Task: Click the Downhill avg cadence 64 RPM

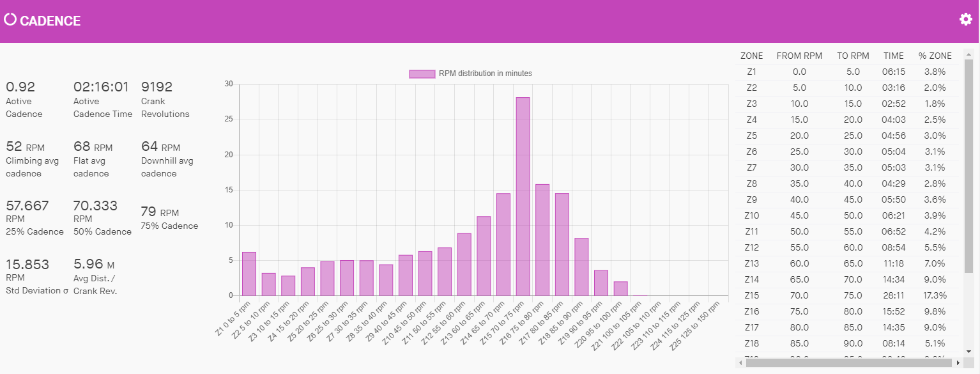Action: (x=160, y=147)
